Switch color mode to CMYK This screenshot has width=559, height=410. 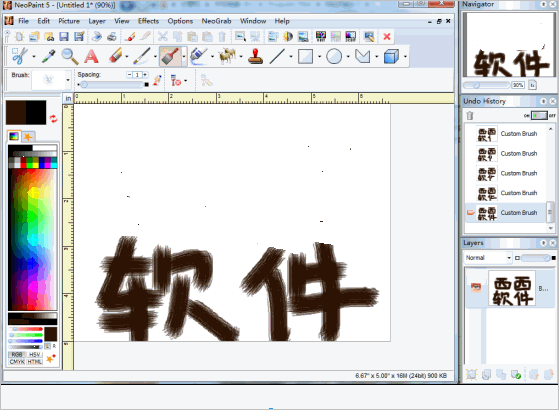(17, 362)
